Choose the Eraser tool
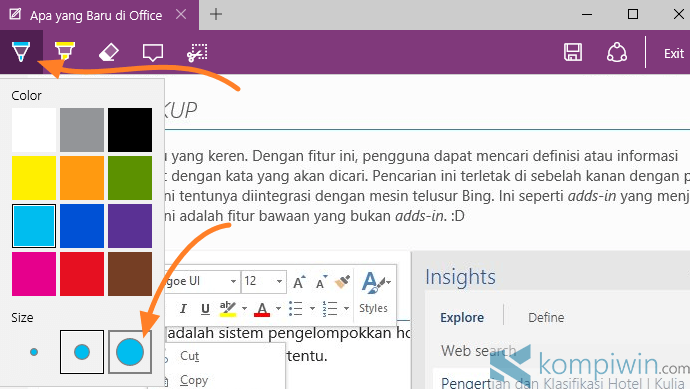 (x=109, y=52)
